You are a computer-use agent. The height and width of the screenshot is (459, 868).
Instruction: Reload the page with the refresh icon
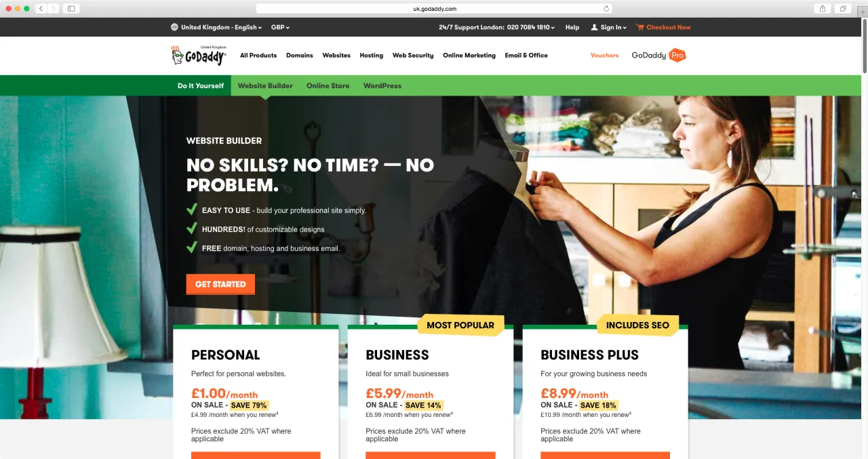[606, 9]
